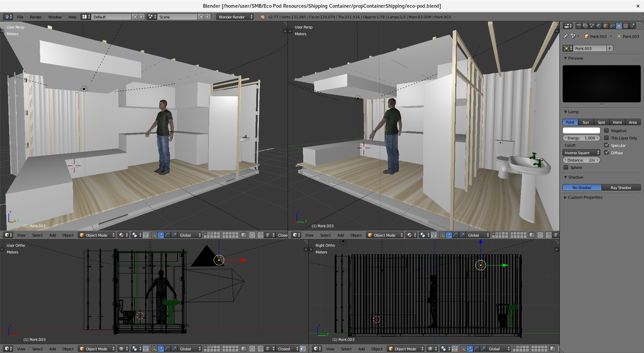
Task: Browse lamp data icon beside Point.003 field
Action: [568, 48]
